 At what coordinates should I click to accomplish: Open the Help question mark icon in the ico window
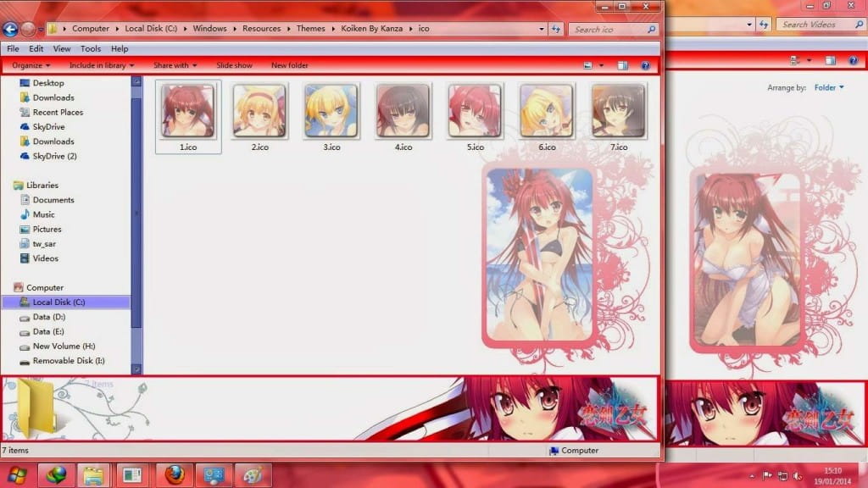(645, 65)
